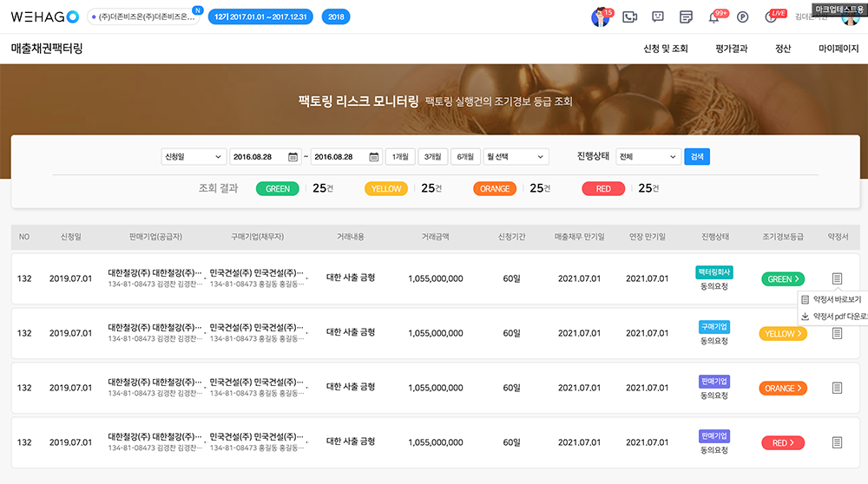
Task: Expand the 신청일 date type dropdown
Action: 193,157
